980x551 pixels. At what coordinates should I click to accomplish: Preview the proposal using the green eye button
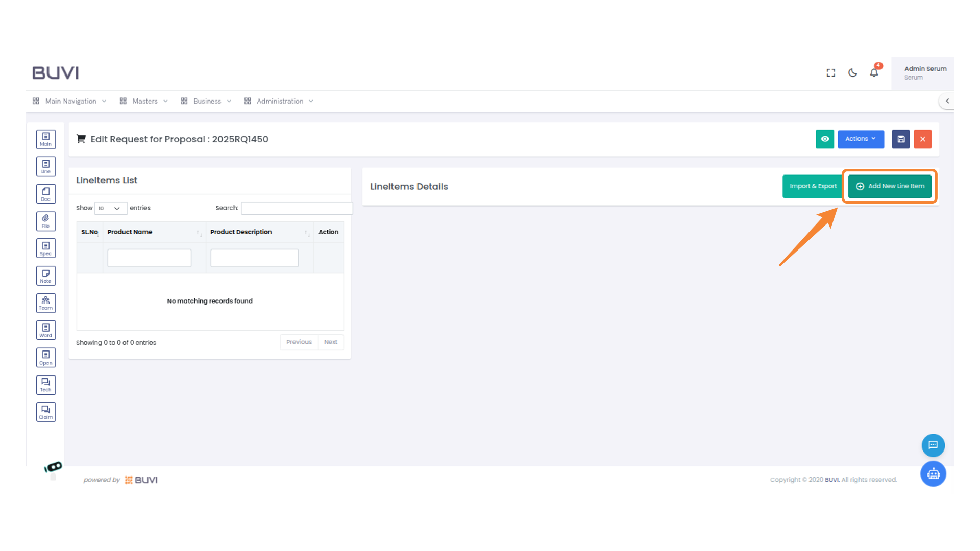pyautogui.click(x=825, y=139)
